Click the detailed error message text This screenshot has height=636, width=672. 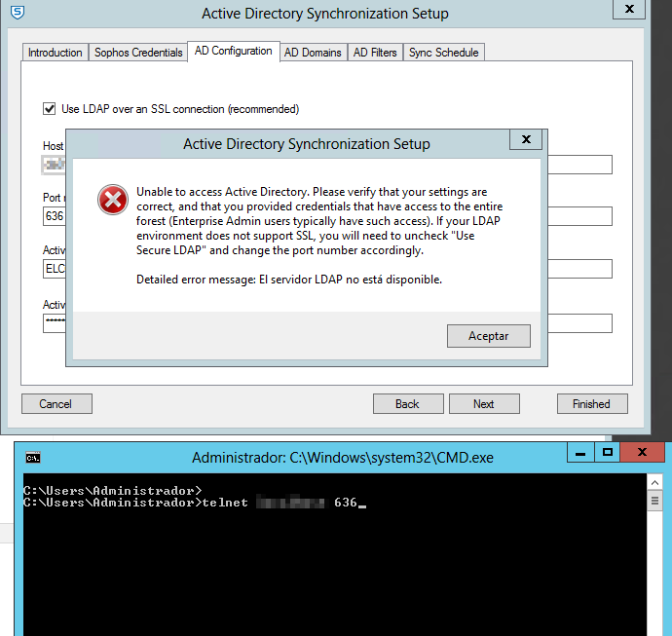[x=289, y=280]
